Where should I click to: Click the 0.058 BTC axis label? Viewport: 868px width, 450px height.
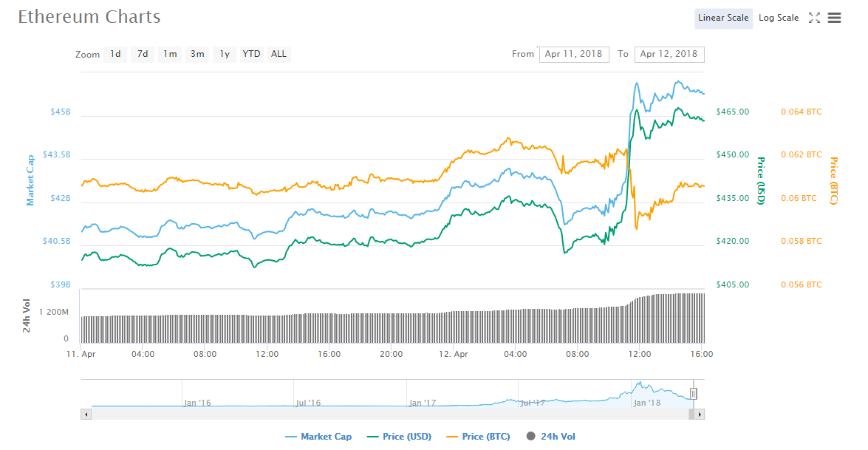tap(802, 242)
